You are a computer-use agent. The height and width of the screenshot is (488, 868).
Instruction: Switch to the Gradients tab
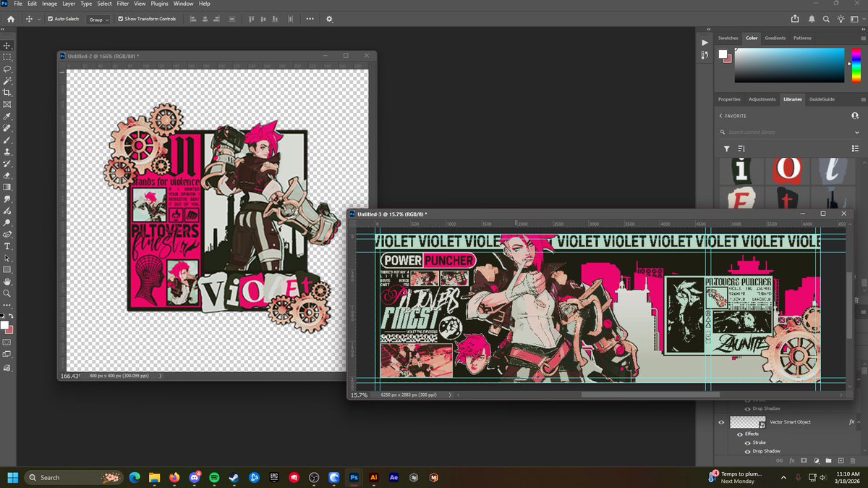point(775,38)
